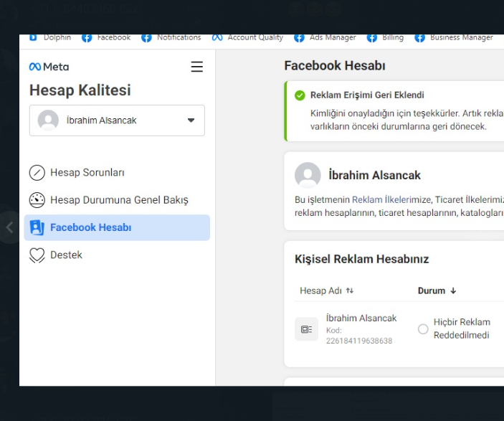The width and height of the screenshot is (504, 421).
Task: Open the Facebook bookmark
Action: [x=106, y=37]
